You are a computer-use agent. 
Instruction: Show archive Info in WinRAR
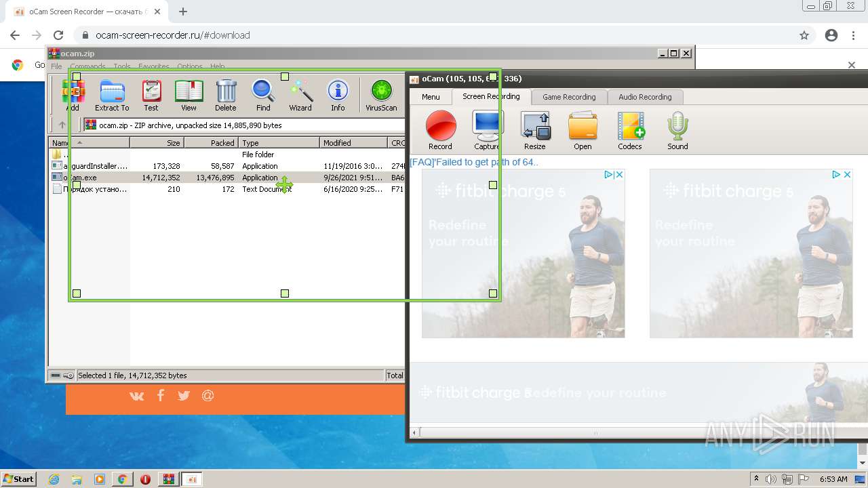click(x=338, y=95)
